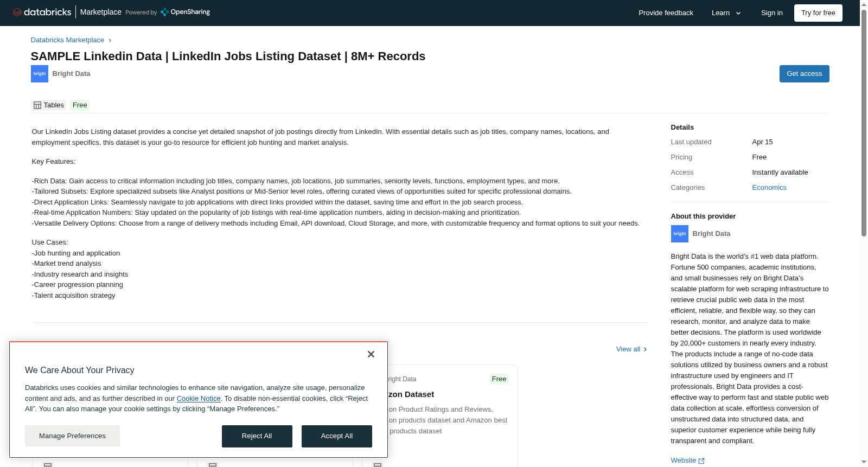Click the scrollbar up arrow
Image resolution: width=868 pixels, height=467 pixels.
point(864,4)
